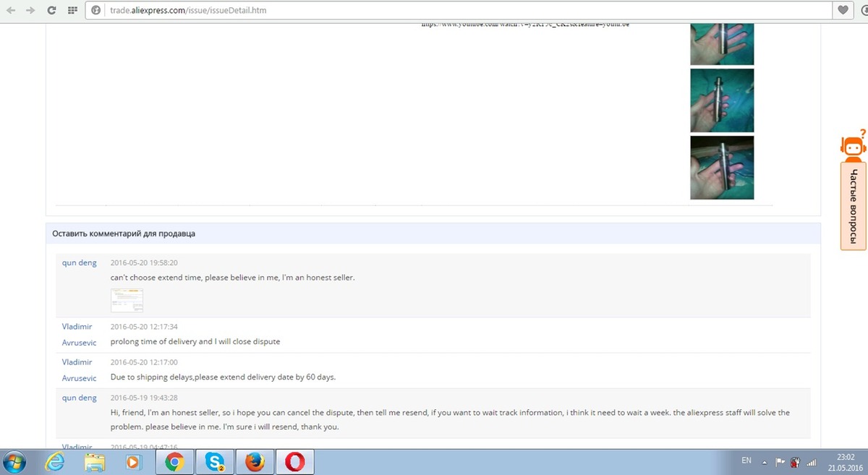Open Windows Start menu orb
This screenshot has width=868, height=475.
tap(14, 461)
